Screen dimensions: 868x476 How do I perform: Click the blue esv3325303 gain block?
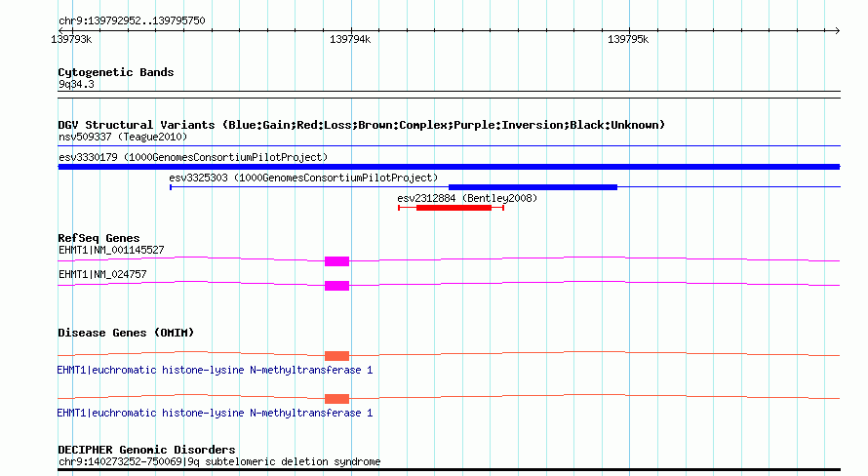pyautogui.click(x=533, y=187)
